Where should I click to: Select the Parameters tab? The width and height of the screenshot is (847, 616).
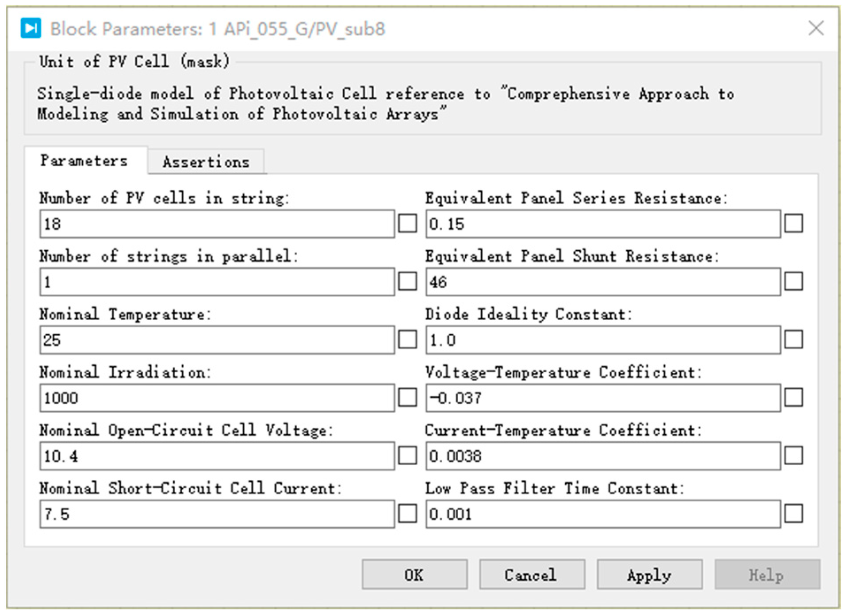(84, 161)
